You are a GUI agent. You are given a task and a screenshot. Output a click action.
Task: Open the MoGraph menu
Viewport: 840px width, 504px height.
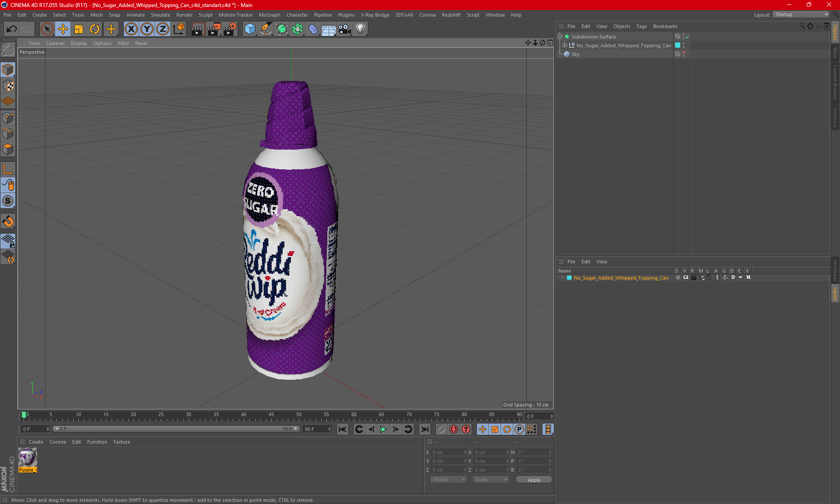click(x=269, y=15)
